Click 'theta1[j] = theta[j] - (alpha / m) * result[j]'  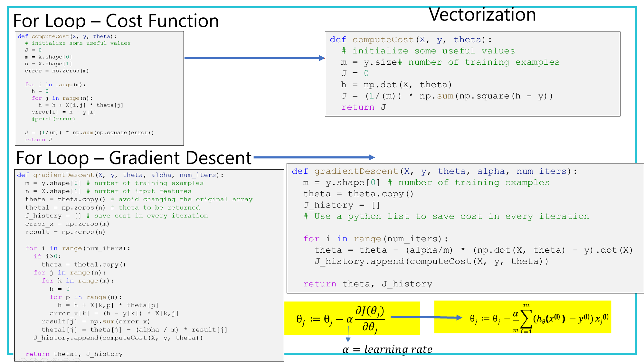(134, 330)
